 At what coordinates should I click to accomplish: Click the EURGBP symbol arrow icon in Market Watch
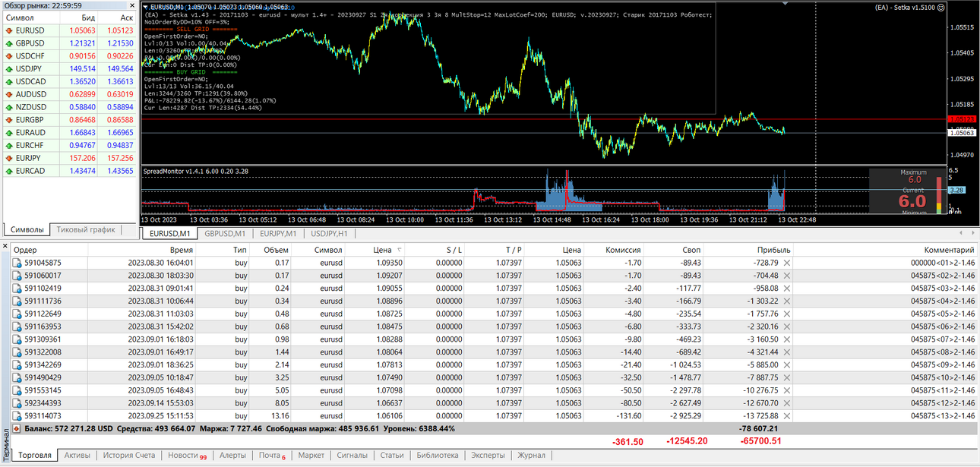[x=9, y=120]
